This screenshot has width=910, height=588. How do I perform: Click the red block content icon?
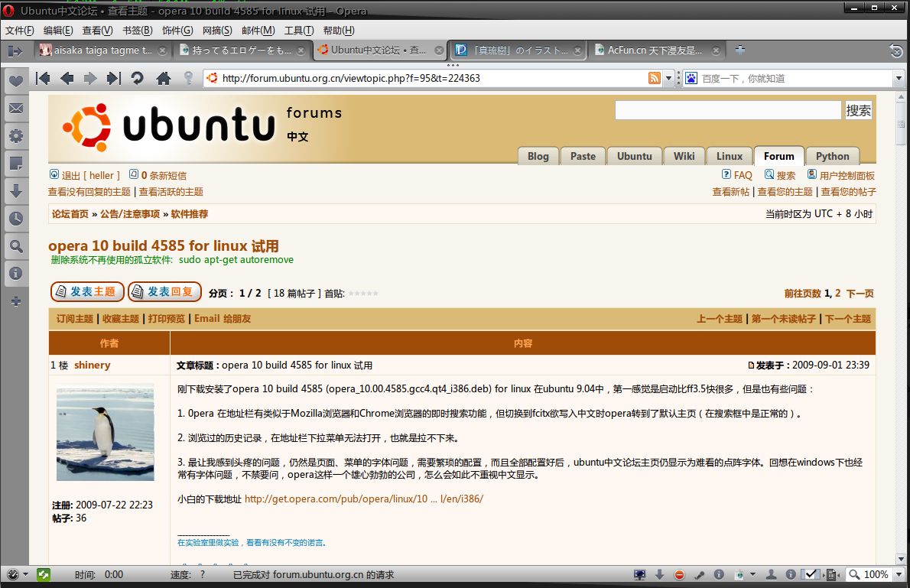pyautogui.click(x=679, y=575)
